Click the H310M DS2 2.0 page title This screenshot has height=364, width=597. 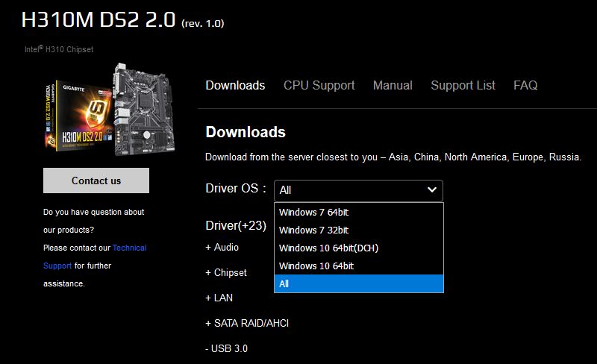click(122, 19)
